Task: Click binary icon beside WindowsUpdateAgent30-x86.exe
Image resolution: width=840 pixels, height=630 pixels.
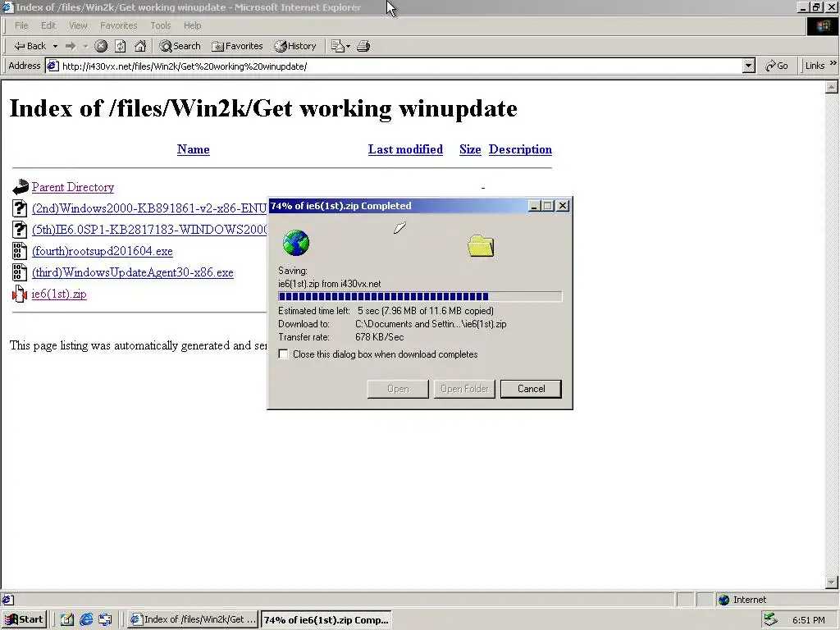Action: click(20, 272)
